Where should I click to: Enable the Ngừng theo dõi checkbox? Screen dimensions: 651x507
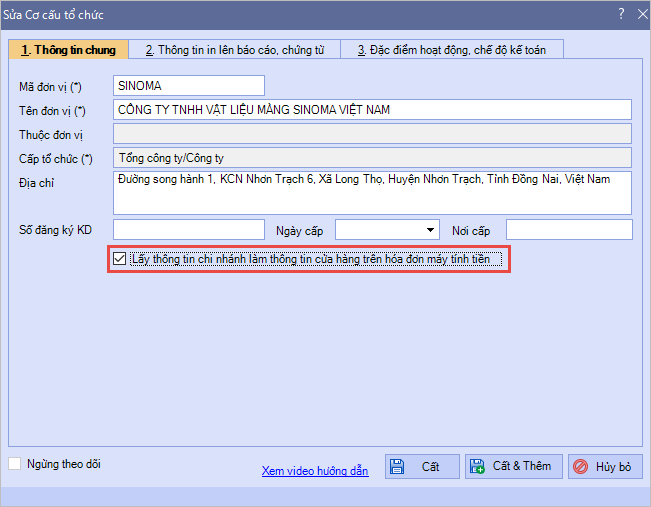tap(14, 464)
